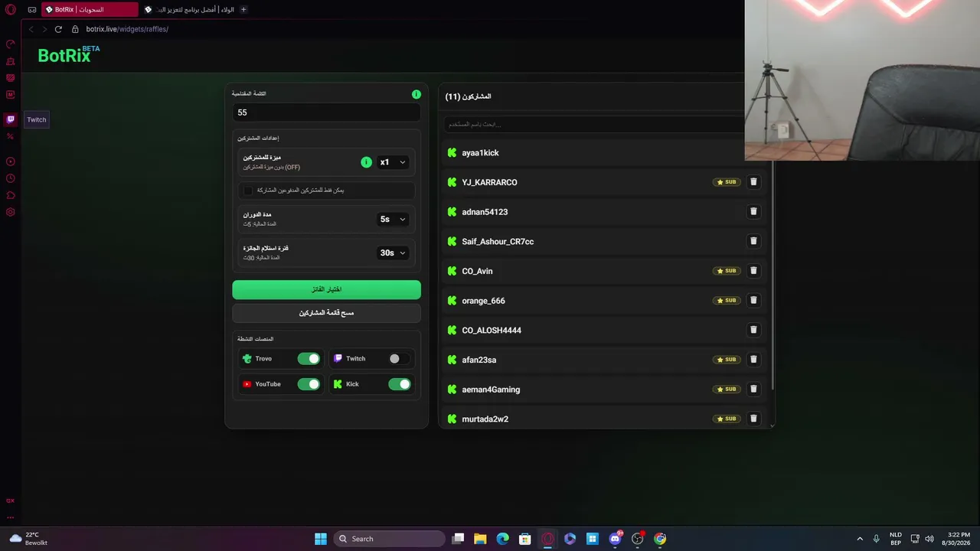This screenshot has height=551, width=980.
Task: Open File Explorer from the taskbar
Action: pos(480,539)
